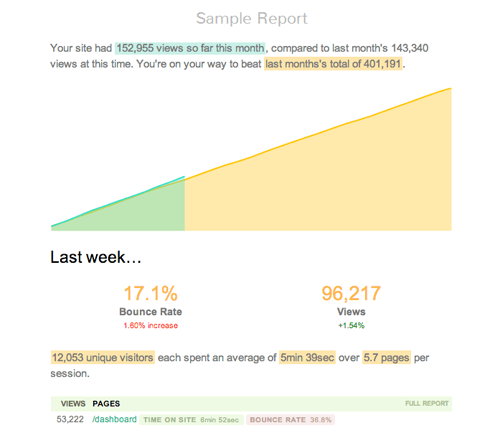Click the 5min 39sec highlight
Screen dimensions: 500x428
point(307,357)
